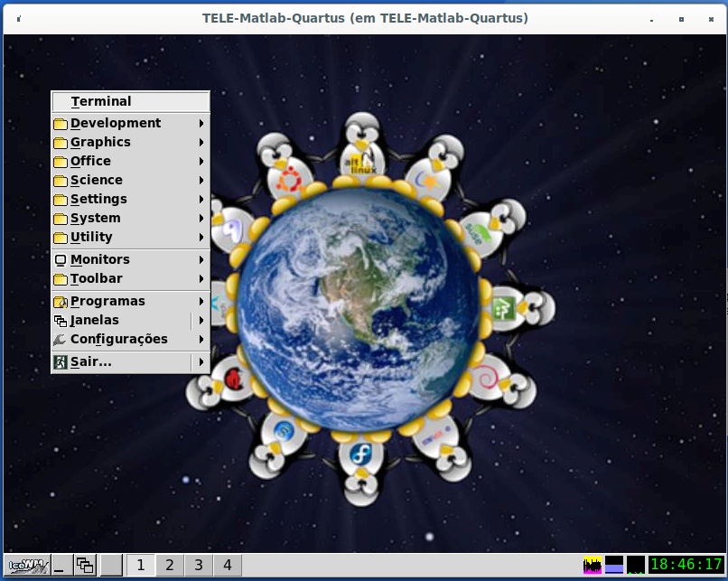Click the Settings folder icon

pos(61,200)
